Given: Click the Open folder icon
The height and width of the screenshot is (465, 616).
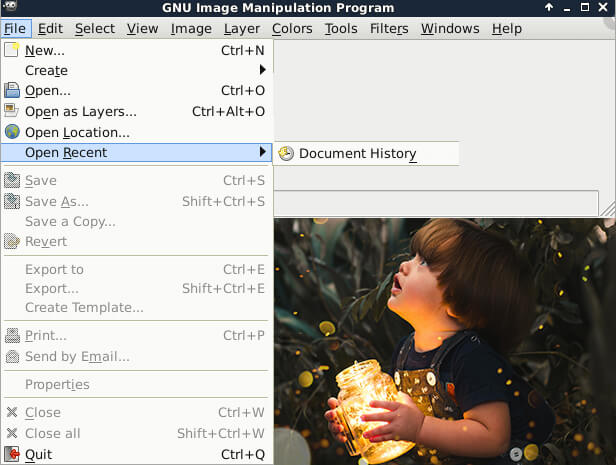Looking at the screenshot, I should [12, 91].
